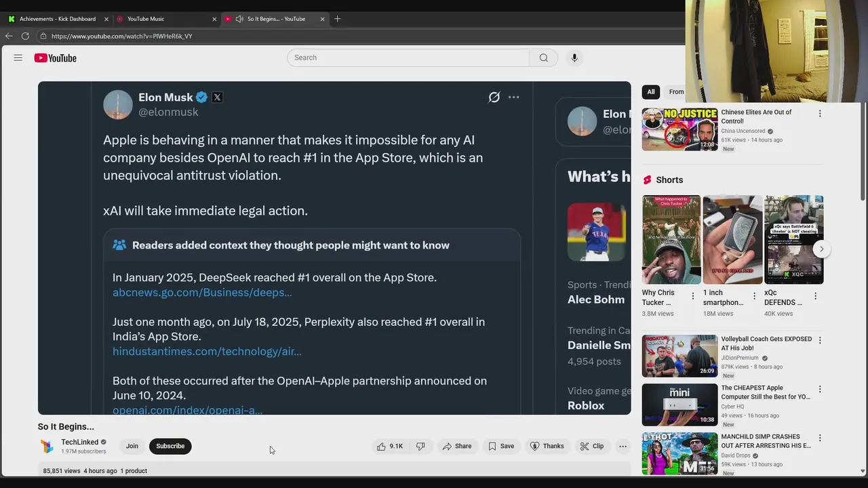The image size is (868, 488).
Task: Save the video to a playlist
Action: (x=501, y=446)
